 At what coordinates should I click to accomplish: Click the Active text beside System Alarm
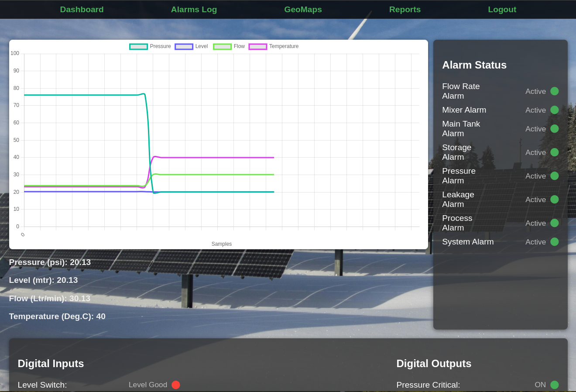(535, 242)
